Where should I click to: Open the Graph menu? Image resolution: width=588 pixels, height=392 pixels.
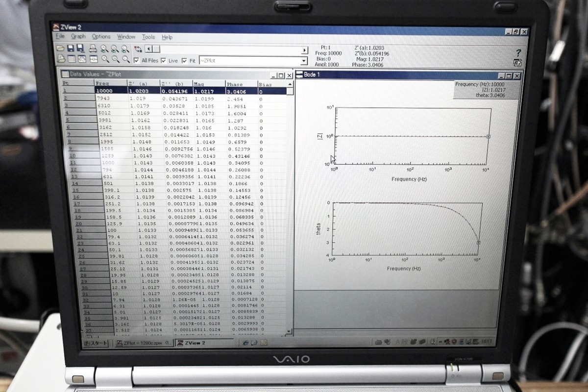click(x=78, y=36)
